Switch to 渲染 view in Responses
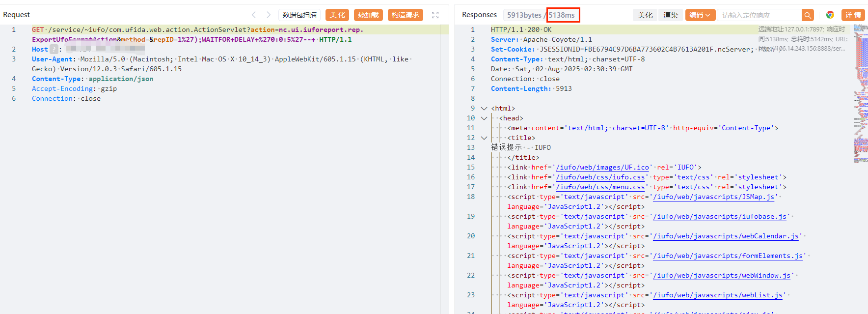 click(671, 15)
